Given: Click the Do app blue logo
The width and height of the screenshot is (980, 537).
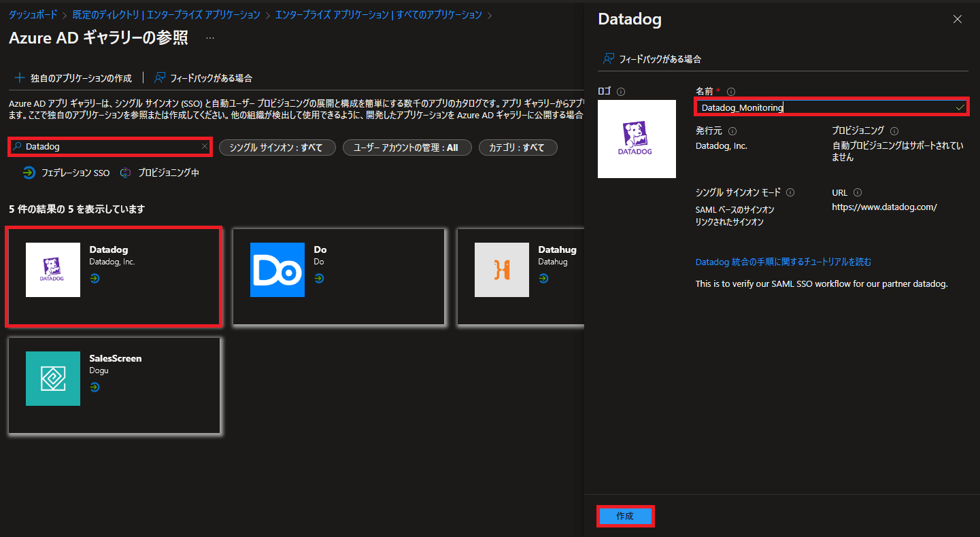Looking at the screenshot, I should click(277, 270).
